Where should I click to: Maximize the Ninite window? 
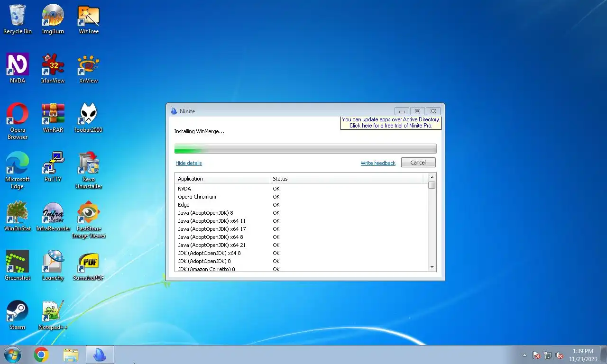coord(417,111)
